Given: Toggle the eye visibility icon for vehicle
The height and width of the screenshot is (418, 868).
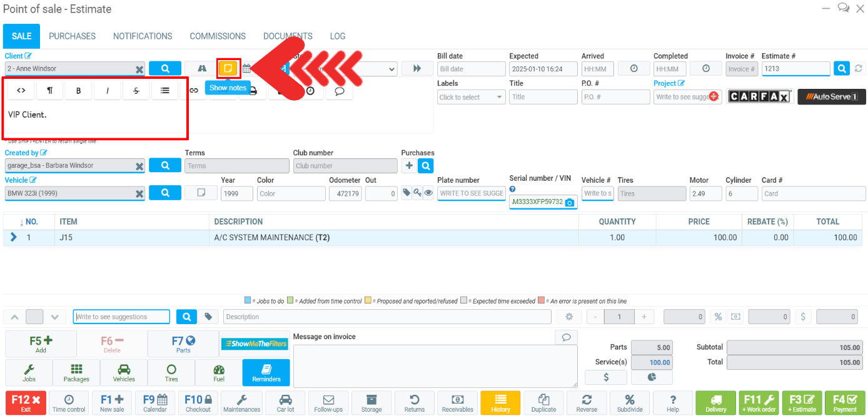Looking at the screenshot, I should click(x=428, y=193).
